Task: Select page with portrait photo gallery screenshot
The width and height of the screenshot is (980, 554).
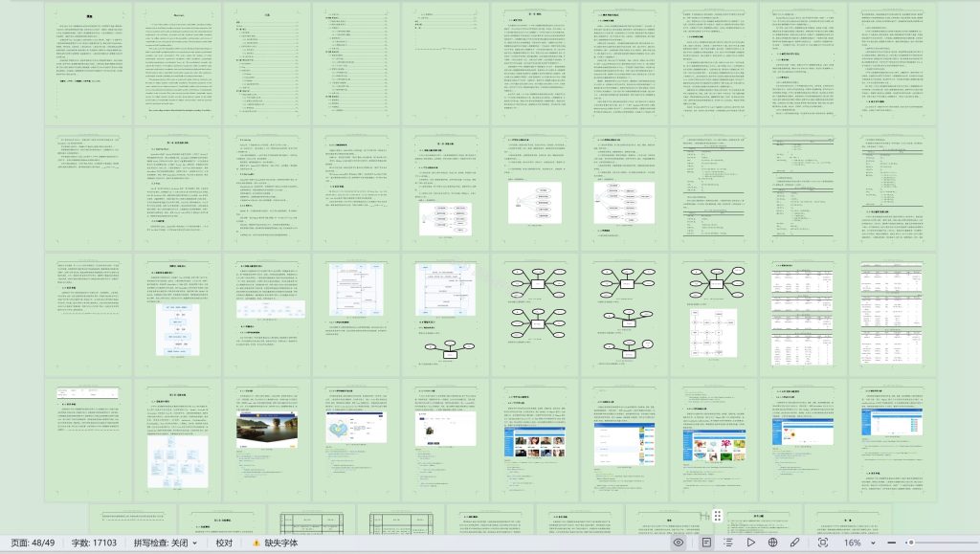Action: 535,440
